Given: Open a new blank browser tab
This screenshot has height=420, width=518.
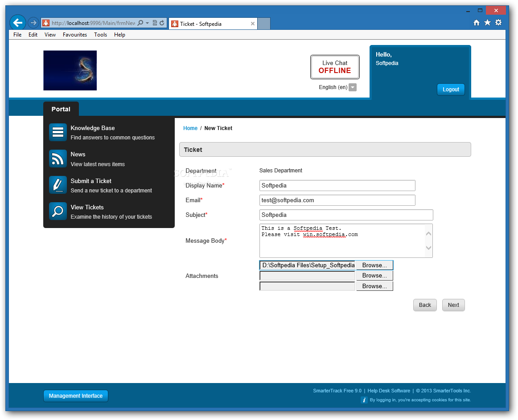Looking at the screenshot, I should [264, 24].
